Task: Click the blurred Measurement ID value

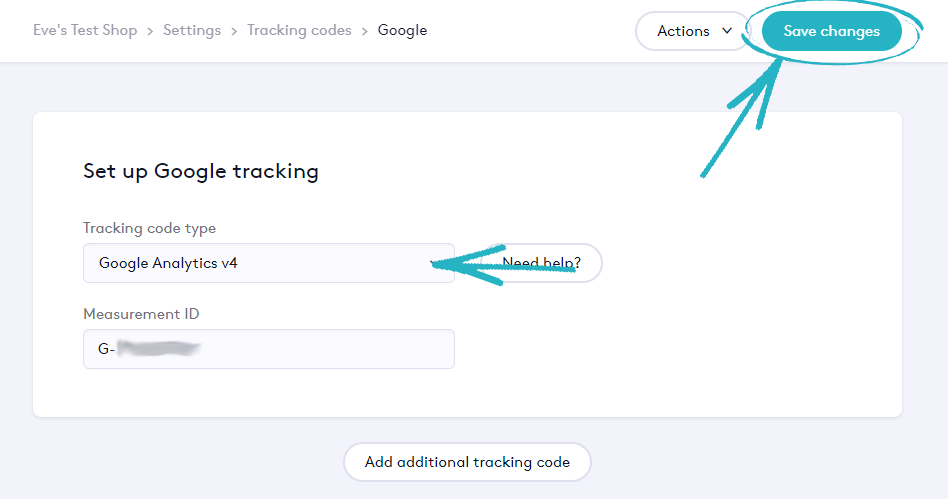Action: tap(158, 349)
